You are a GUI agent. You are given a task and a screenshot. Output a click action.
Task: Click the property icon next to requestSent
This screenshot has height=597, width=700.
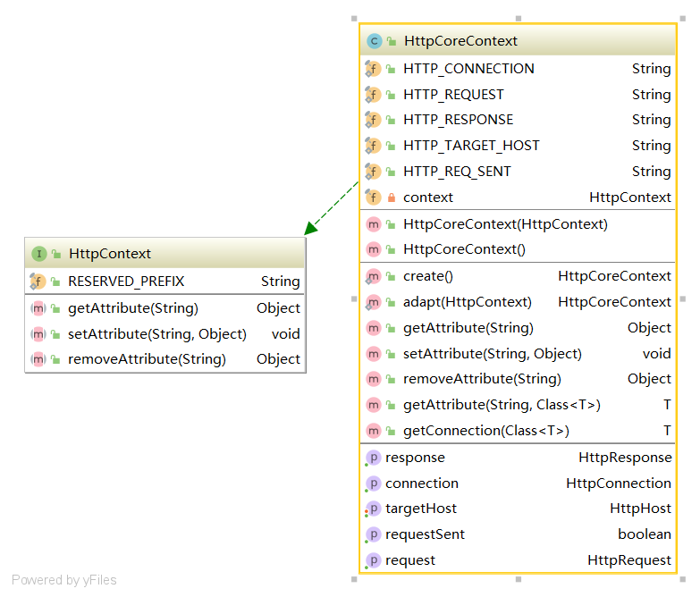[373, 535]
